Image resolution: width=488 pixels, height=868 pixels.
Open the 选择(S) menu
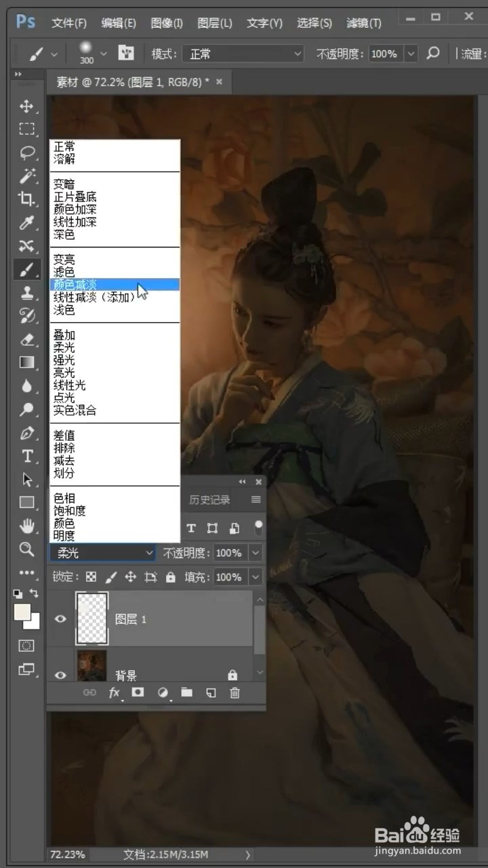pyautogui.click(x=314, y=23)
